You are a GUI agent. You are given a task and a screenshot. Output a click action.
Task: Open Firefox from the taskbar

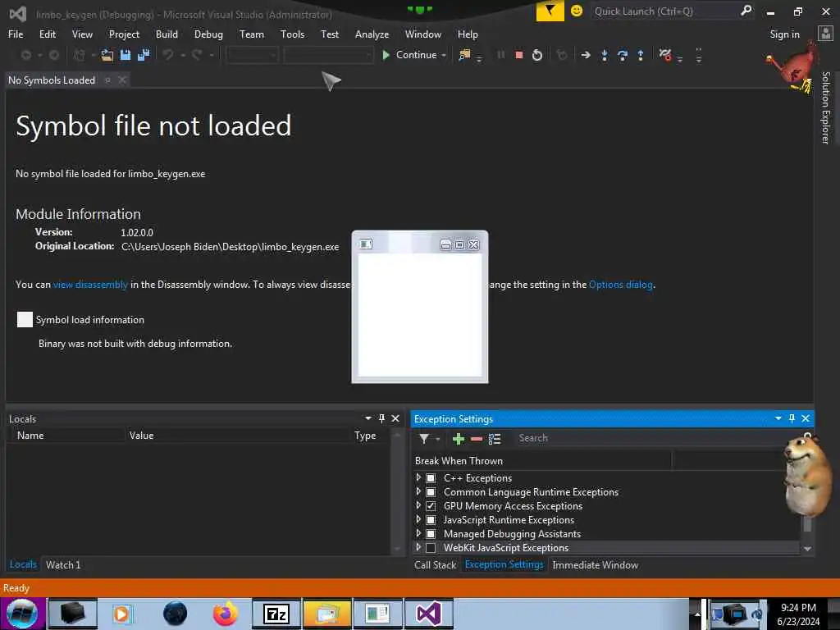coord(226,614)
